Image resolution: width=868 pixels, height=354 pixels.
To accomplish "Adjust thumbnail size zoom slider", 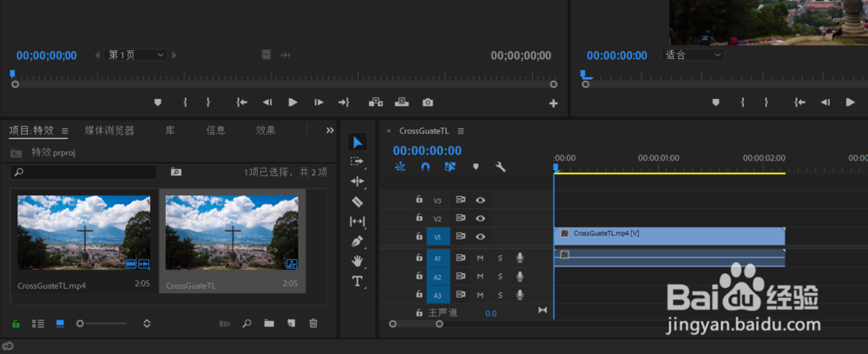I will [102, 324].
